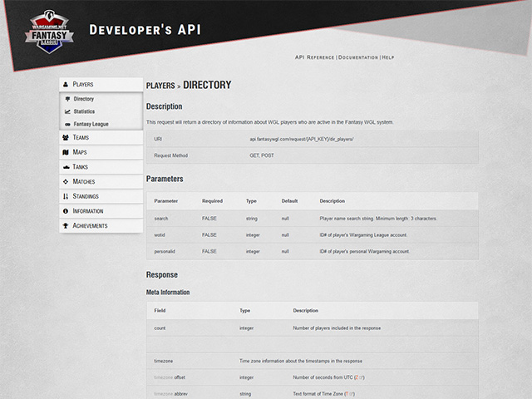Click the Players person icon
The width and height of the screenshot is (532, 399).
tap(66, 85)
